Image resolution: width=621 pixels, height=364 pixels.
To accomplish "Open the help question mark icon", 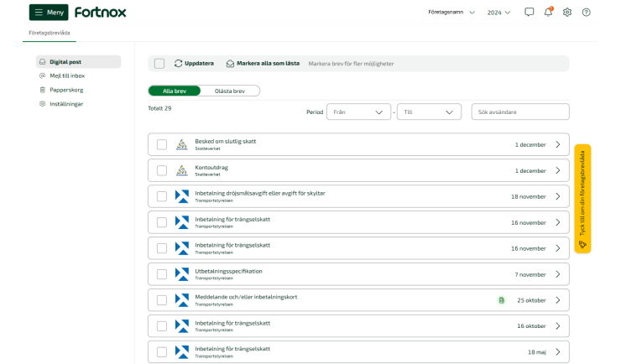I will coord(586,13).
